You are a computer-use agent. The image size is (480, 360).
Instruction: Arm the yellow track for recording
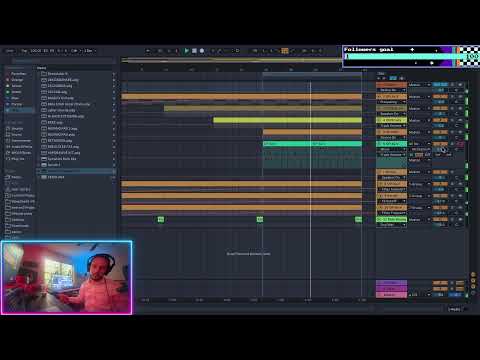[x=460, y=120]
